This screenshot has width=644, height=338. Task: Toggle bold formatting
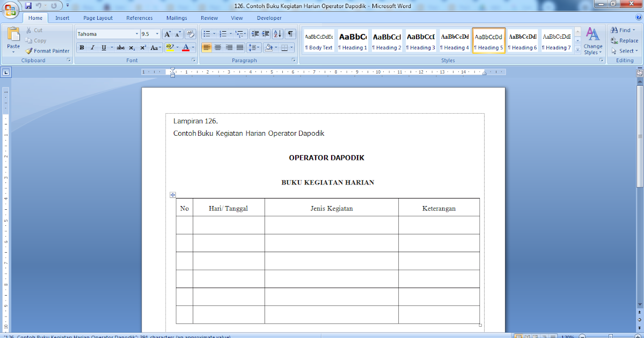tap(82, 48)
